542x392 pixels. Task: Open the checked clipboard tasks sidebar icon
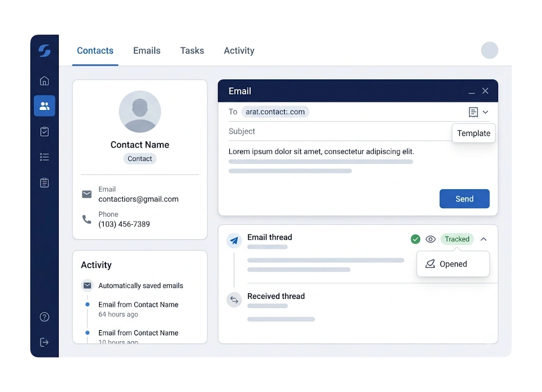click(44, 132)
